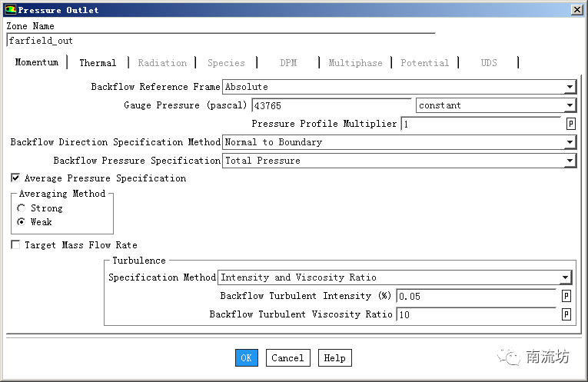Click the Pressure Outlet title bar icon
Screen dimensions: 588x382
[9, 10]
